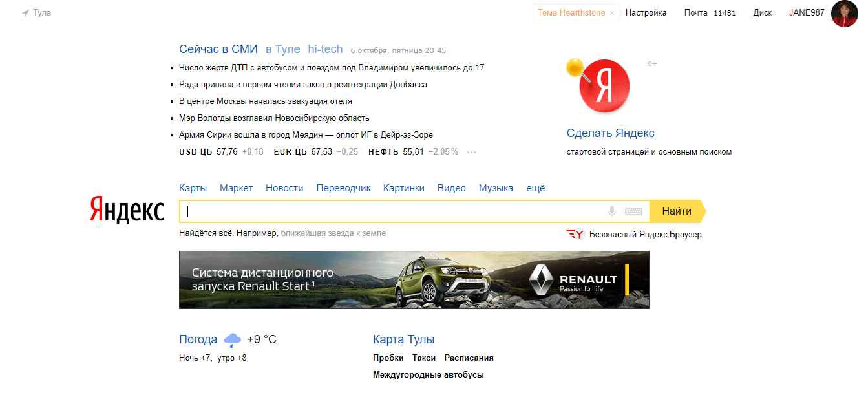Image resolution: width=868 pixels, height=395 pixels.
Task: Open Переводчик service tab
Action: point(344,188)
